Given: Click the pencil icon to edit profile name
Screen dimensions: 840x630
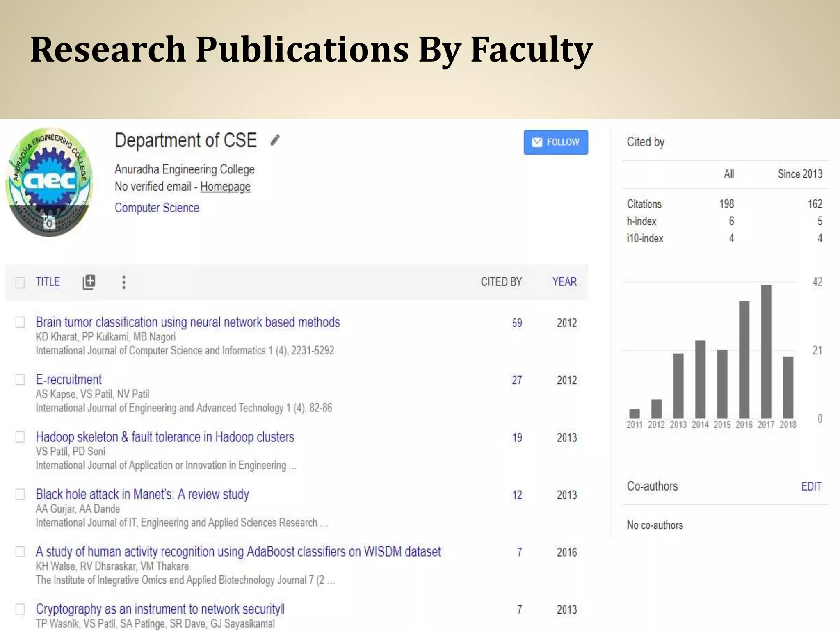Looking at the screenshot, I should 275,140.
